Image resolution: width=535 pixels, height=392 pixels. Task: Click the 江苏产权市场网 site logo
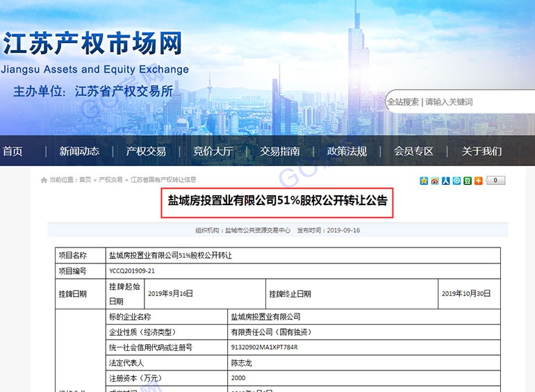[92, 43]
